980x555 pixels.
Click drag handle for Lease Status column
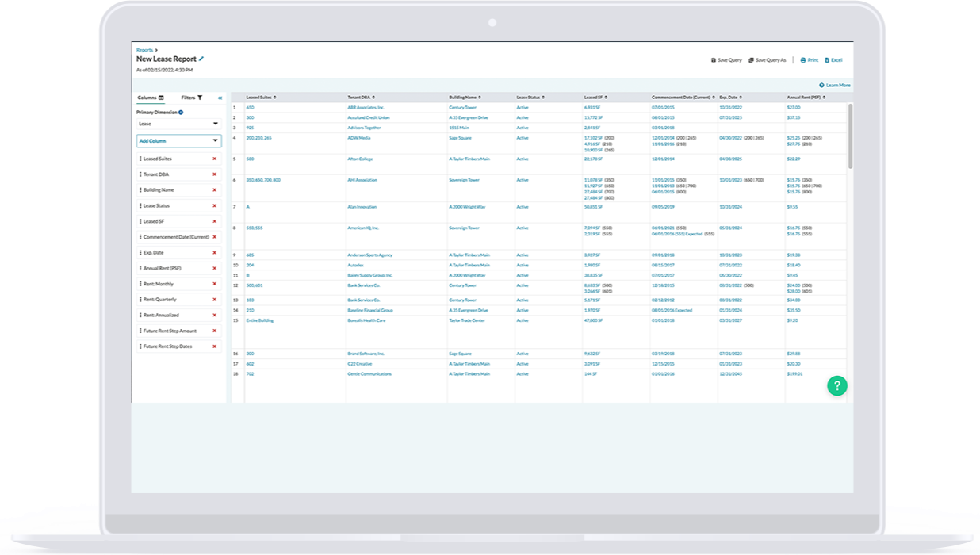click(140, 206)
